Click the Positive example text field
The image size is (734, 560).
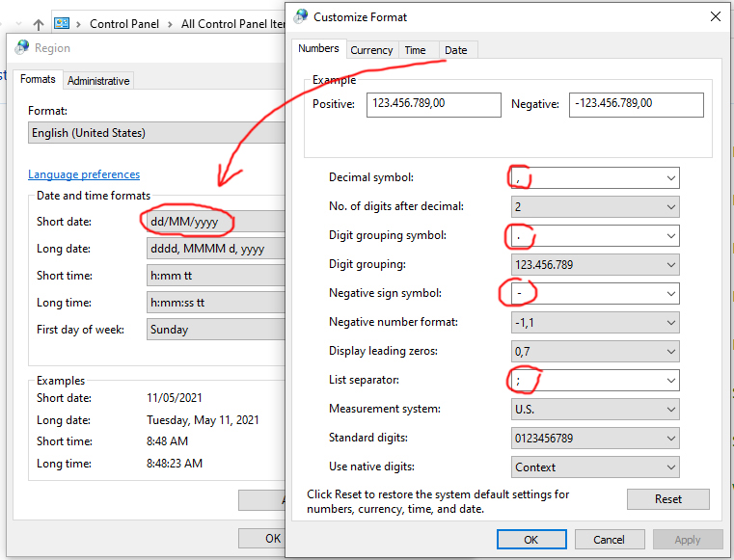[x=433, y=104]
